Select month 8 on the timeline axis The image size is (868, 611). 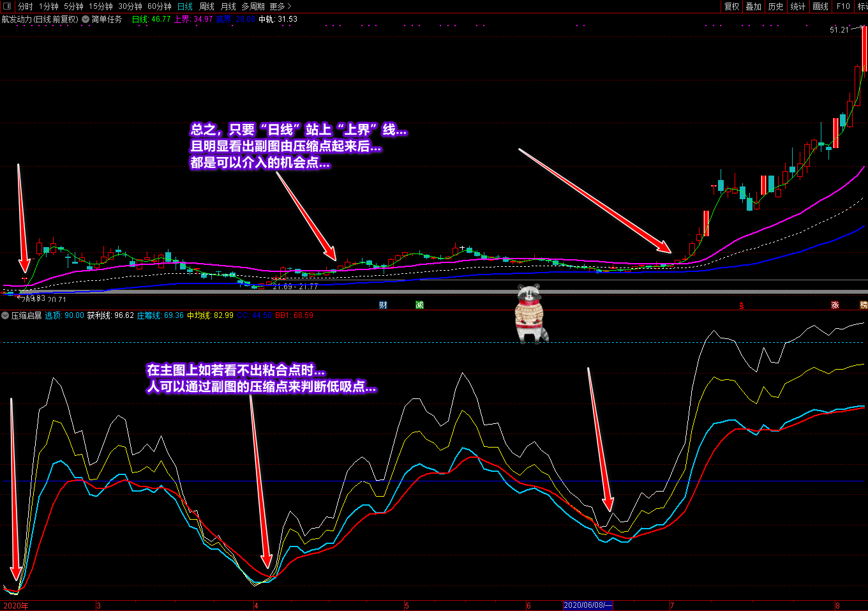[837, 606]
